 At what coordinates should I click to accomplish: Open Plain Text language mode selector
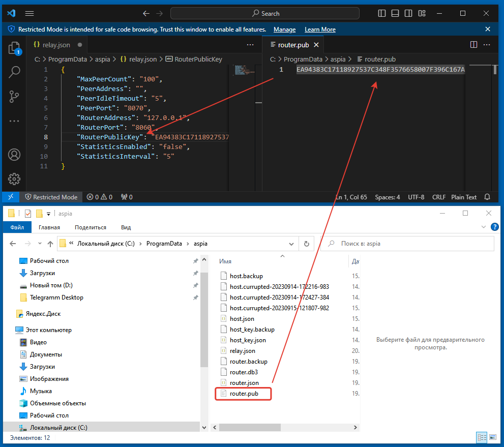tap(464, 197)
